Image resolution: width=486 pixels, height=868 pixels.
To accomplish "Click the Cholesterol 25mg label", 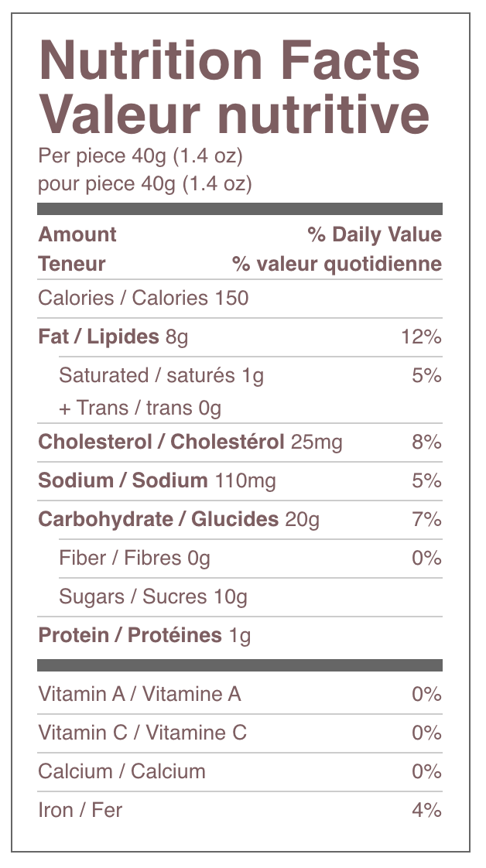I will pos(190,442).
